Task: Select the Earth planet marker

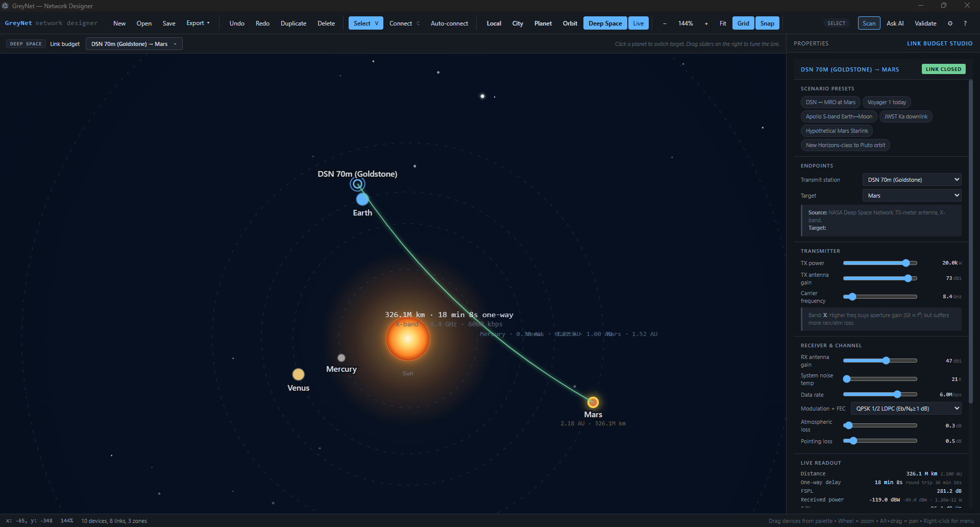Action: (362, 199)
